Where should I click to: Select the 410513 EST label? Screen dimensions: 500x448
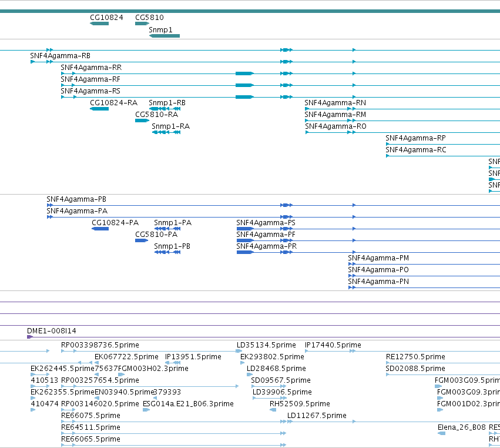44,380
